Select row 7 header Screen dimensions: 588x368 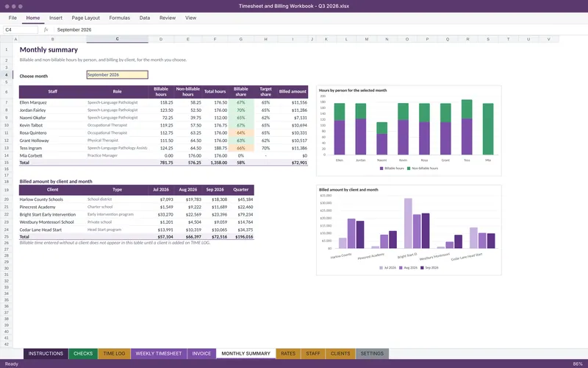7,102
